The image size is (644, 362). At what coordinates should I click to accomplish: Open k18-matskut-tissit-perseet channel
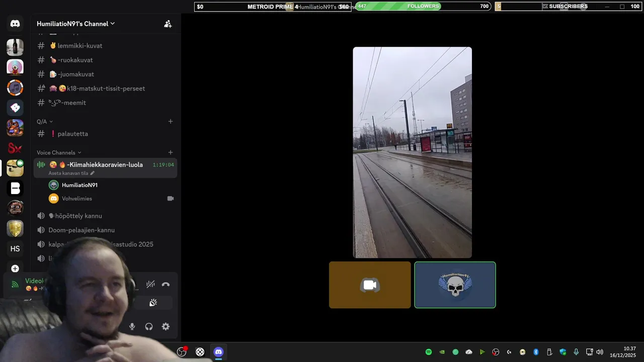pyautogui.click(x=105, y=88)
